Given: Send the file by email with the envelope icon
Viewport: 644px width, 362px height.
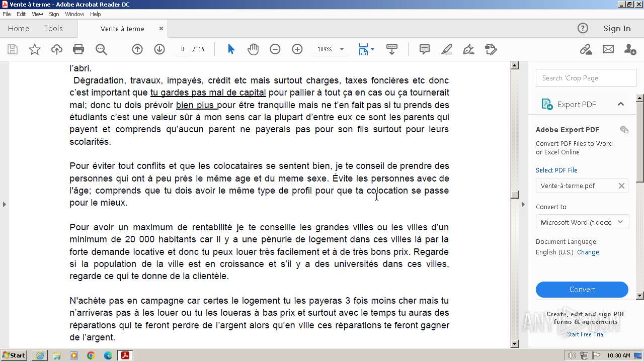Looking at the screenshot, I should click(x=608, y=49).
